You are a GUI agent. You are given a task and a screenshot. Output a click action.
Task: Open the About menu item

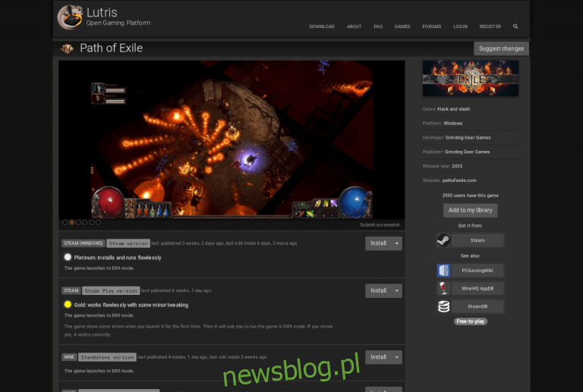pos(354,27)
